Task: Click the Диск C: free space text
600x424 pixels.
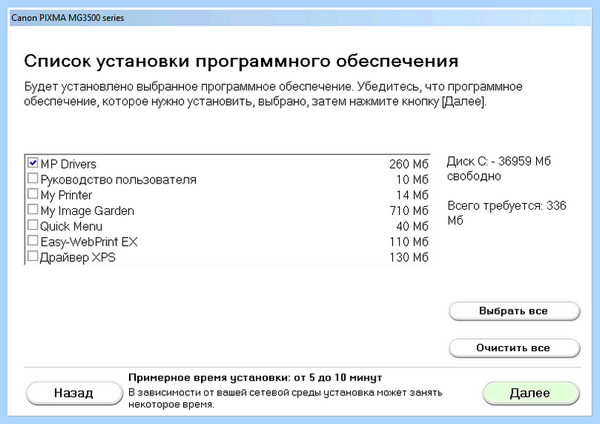Action: 499,169
